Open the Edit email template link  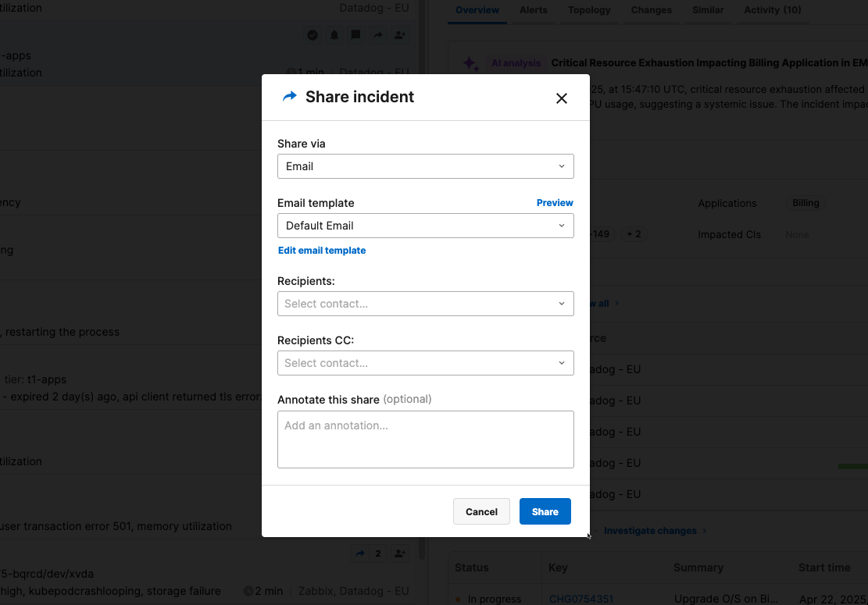pos(322,251)
